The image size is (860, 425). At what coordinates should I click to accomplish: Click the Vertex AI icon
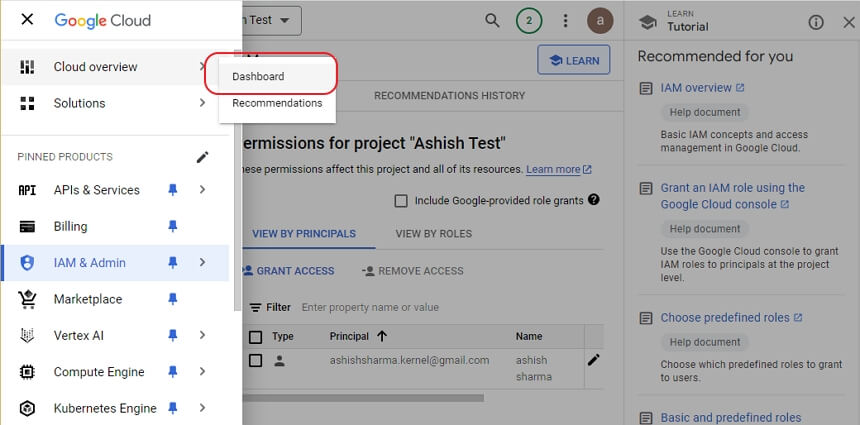coord(27,335)
